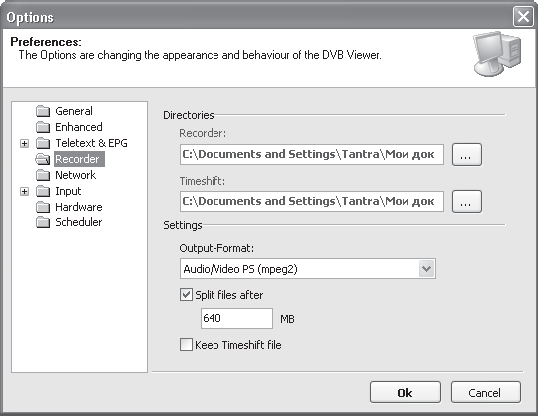
Task: Click the Enhanced folder icon
Action: [x=43, y=127]
